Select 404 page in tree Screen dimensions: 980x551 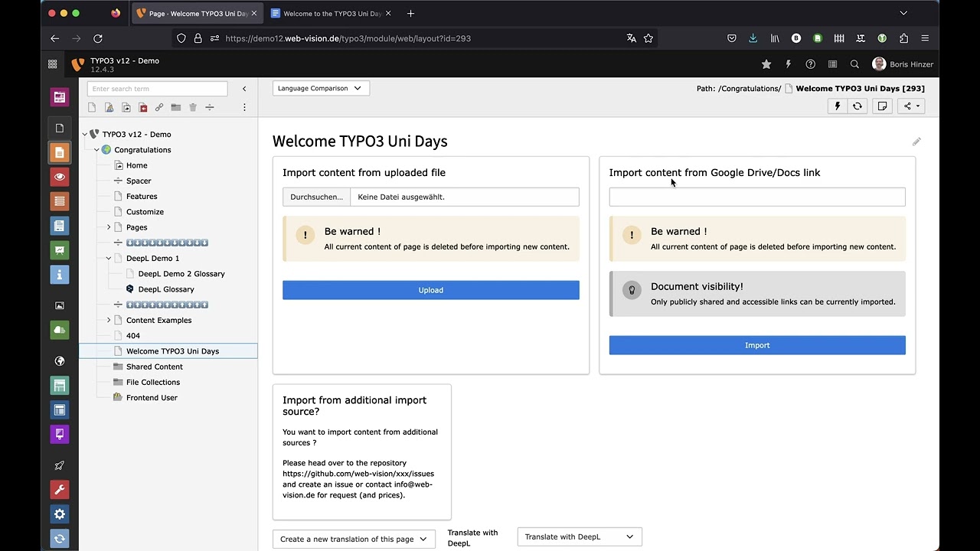pyautogui.click(x=133, y=336)
